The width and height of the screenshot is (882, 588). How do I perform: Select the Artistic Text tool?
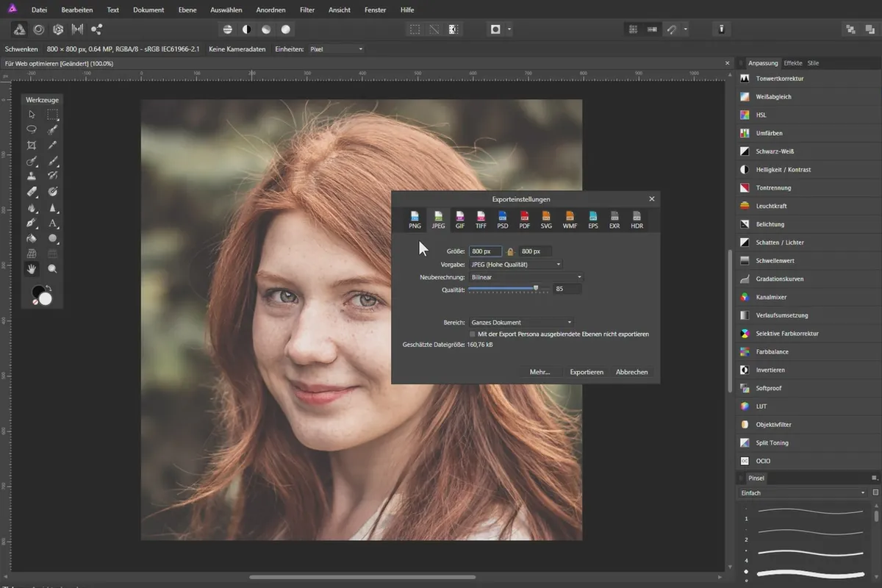pos(53,223)
